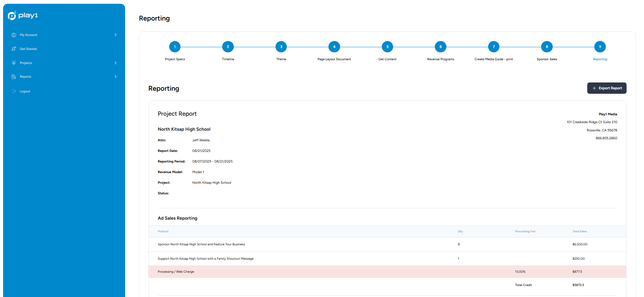
Task: Click the 13.00% processing fee value
Action: [520, 272]
